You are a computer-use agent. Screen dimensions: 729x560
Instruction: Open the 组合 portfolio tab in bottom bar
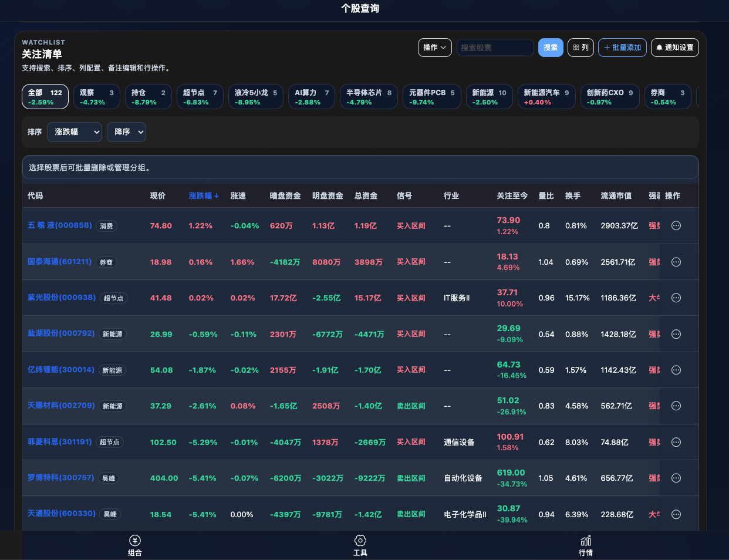(135, 545)
